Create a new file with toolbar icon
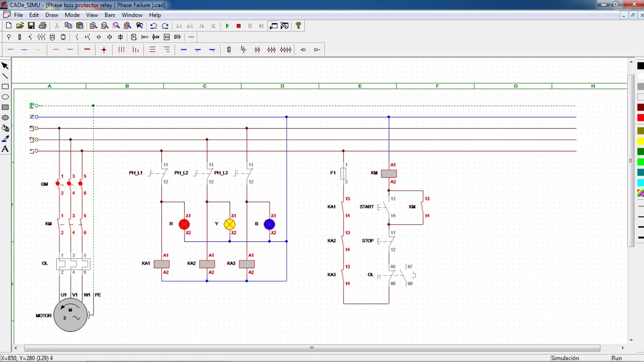The width and height of the screenshot is (644, 362). [9, 26]
